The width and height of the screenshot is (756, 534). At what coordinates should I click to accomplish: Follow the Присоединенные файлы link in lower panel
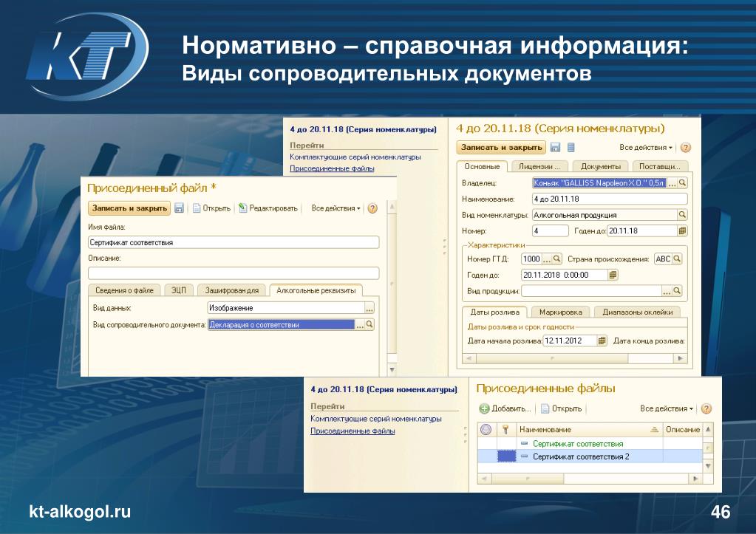(353, 431)
